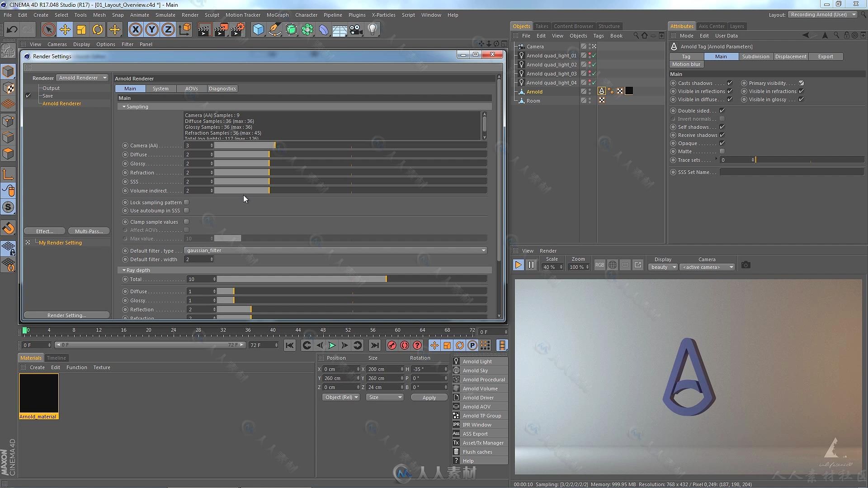Screen dimensions: 868x488
Task: Enable the Matte checkbox
Action: (x=722, y=151)
